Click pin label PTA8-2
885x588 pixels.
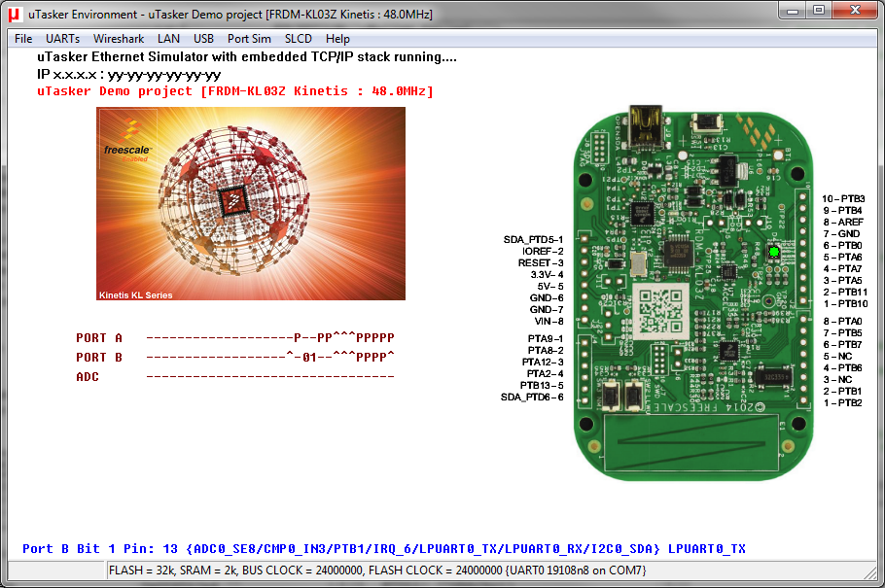[546, 351]
